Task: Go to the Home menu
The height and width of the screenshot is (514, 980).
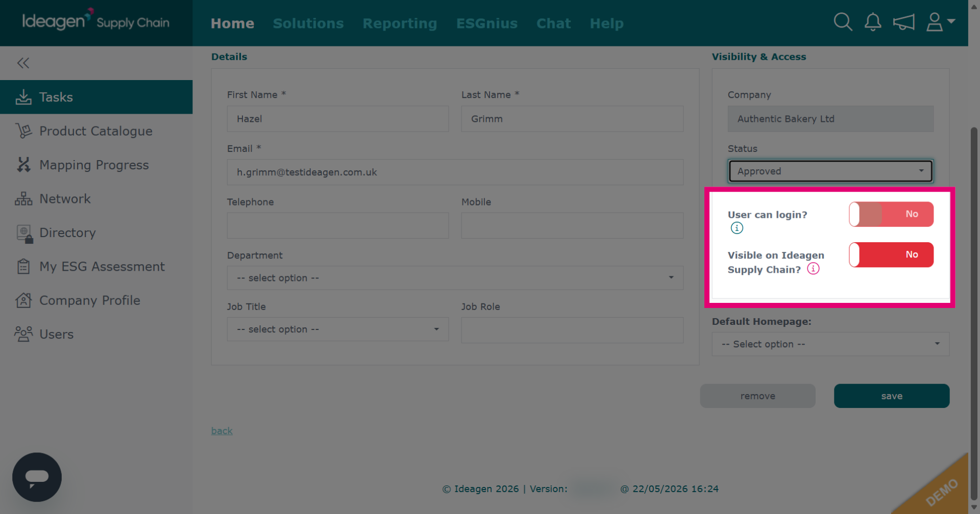Action: click(x=232, y=23)
